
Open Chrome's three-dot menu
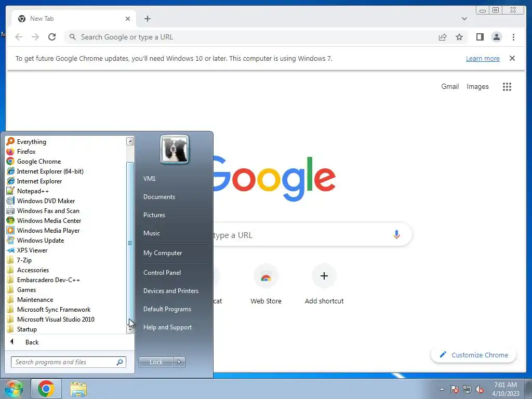tap(513, 37)
